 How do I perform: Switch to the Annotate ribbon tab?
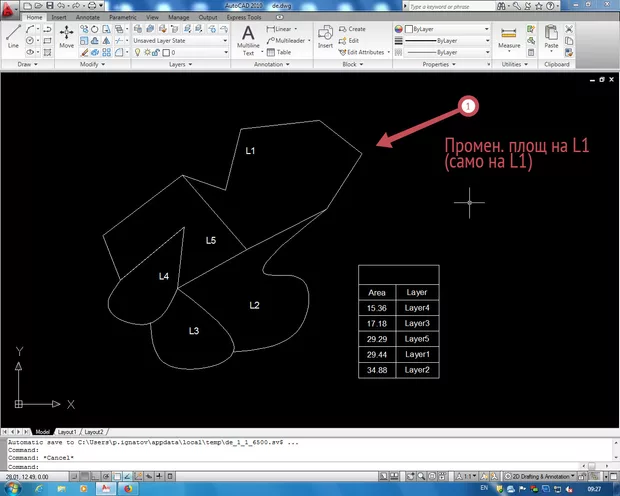(87, 18)
